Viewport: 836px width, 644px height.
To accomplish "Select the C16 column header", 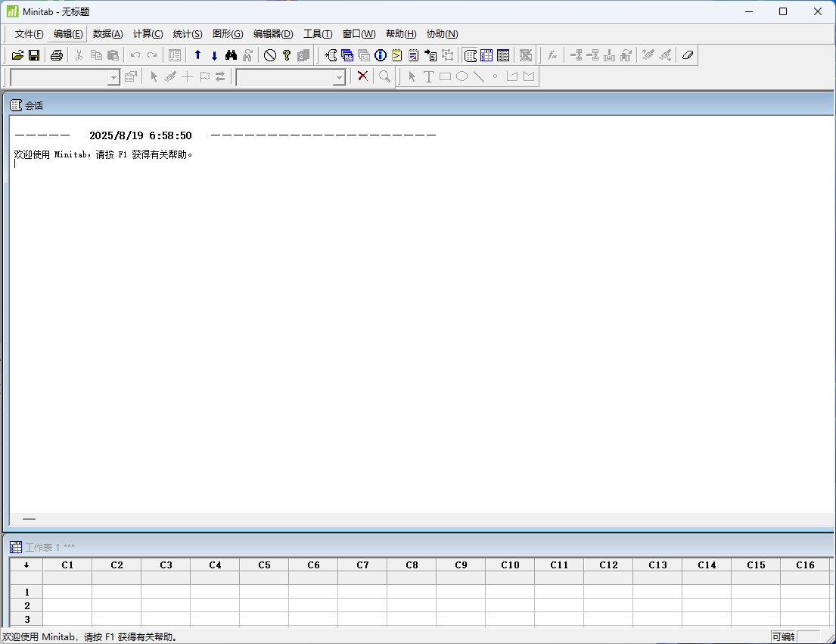I will pos(805,565).
